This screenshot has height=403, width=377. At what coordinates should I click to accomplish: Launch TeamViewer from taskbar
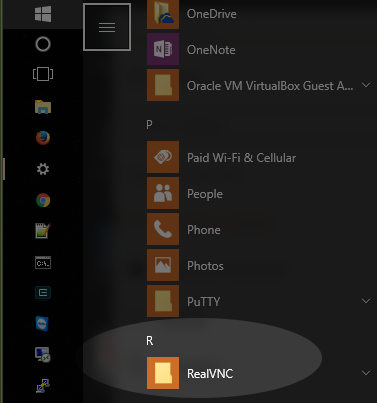point(43,324)
